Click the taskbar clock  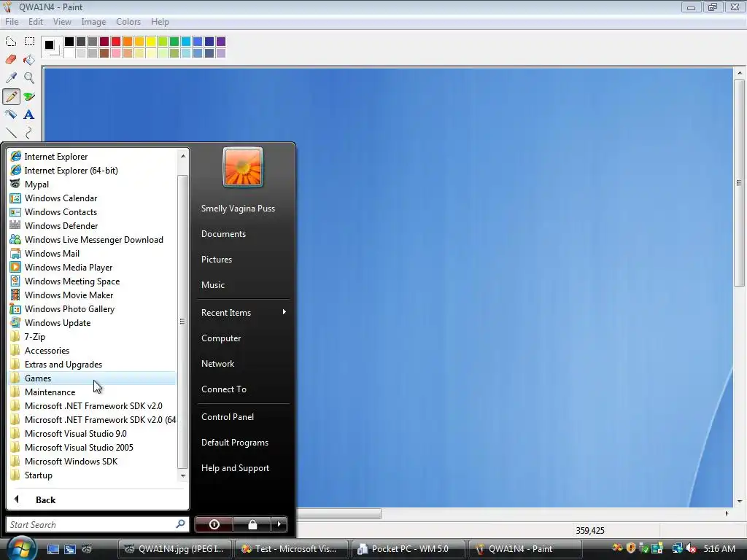pos(719,548)
